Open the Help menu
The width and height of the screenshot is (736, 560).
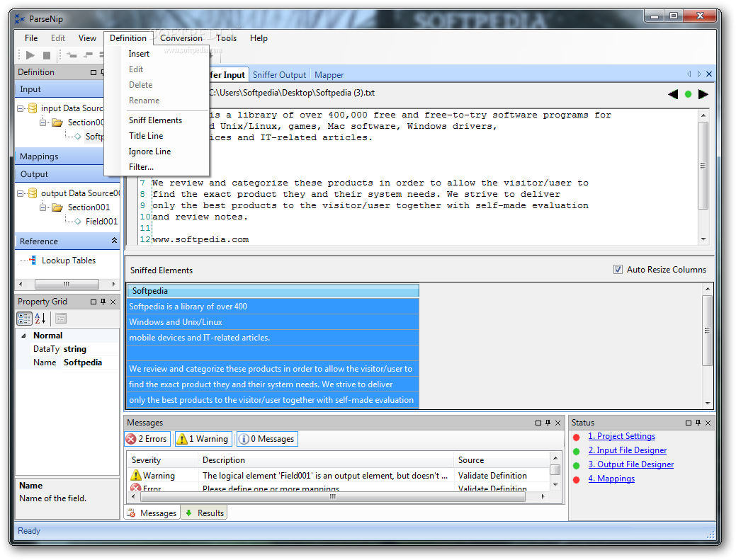click(259, 38)
